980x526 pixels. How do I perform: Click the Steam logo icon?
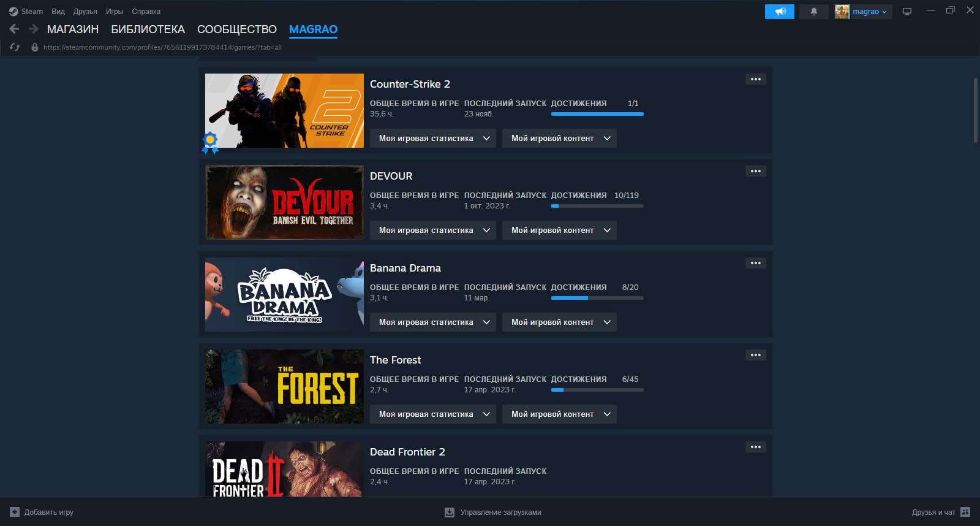coord(13,12)
